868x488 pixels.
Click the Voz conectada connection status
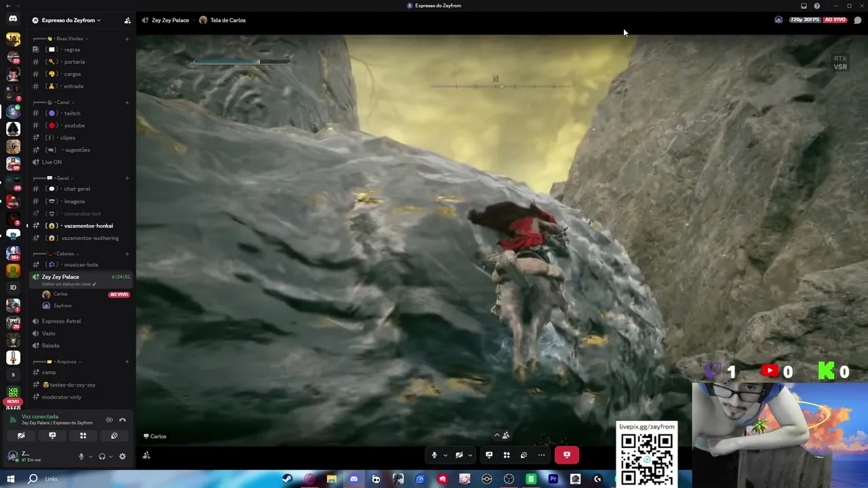click(x=40, y=417)
